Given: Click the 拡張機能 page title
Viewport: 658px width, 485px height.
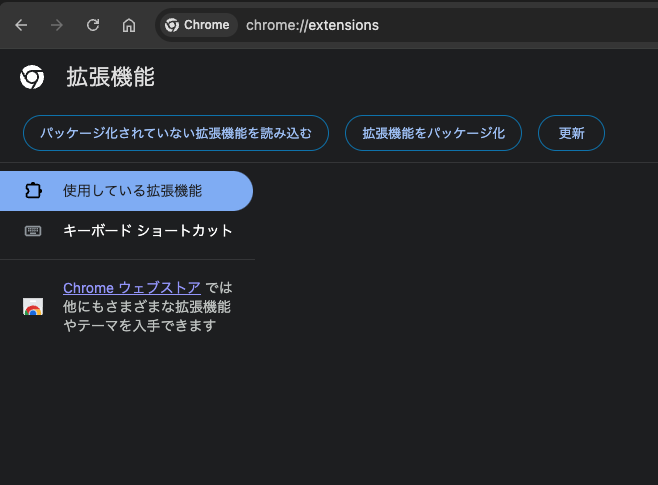Looking at the screenshot, I should coord(110,77).
